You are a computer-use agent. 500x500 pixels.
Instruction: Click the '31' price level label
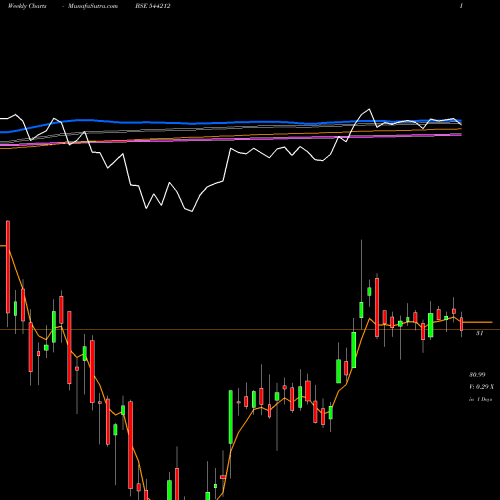pyautogui.click(x=479, y=333)
